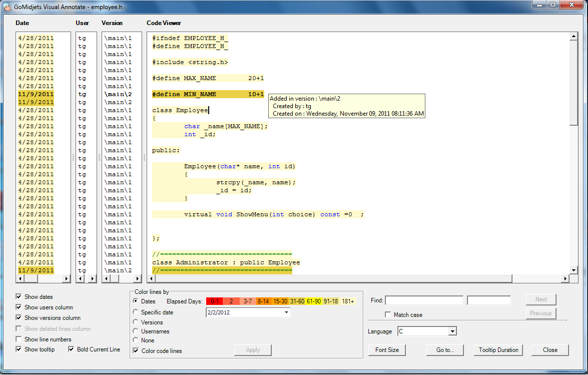The height and width of the screenshot is (375, 588).
Task: Expand the Language dropdown
Action: click(x=452, y=331)
